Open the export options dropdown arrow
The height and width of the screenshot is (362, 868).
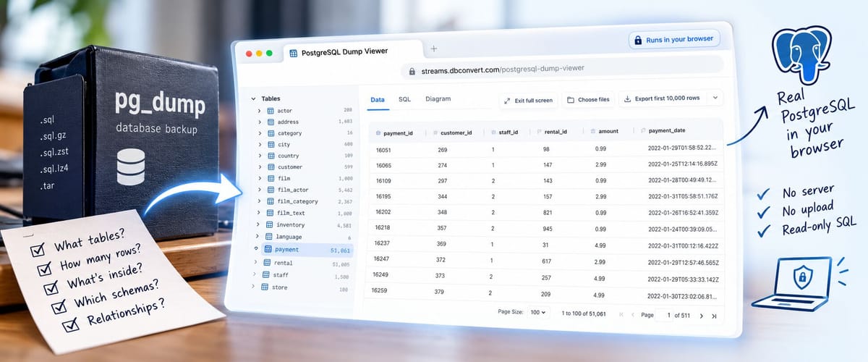715,98
